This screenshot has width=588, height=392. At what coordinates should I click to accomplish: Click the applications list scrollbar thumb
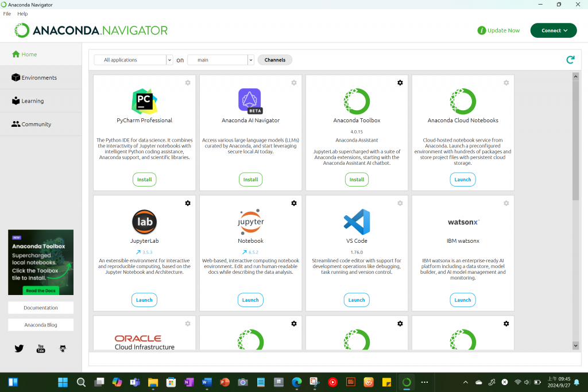click(575, 141)
